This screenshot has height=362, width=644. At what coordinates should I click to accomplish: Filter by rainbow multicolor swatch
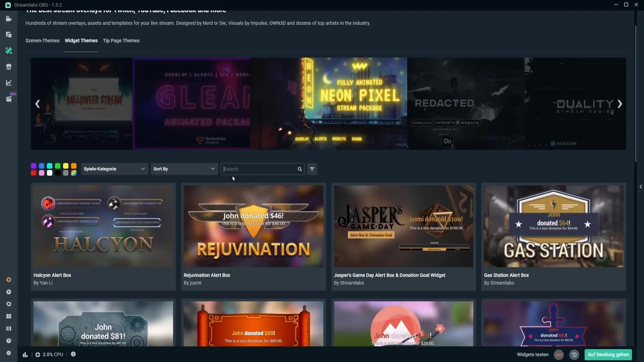74,173
